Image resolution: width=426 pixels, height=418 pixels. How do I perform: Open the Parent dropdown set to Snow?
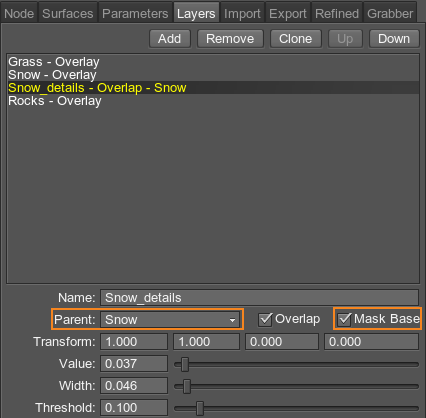[x=170, y=320]
